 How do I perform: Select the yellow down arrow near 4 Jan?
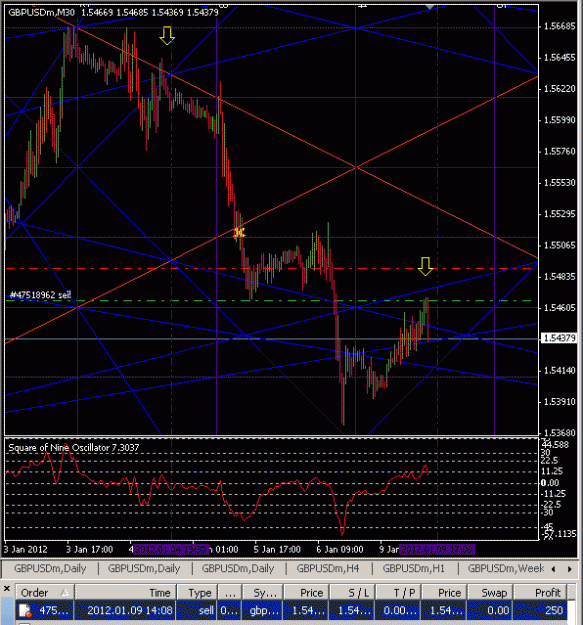click(167, 35)
